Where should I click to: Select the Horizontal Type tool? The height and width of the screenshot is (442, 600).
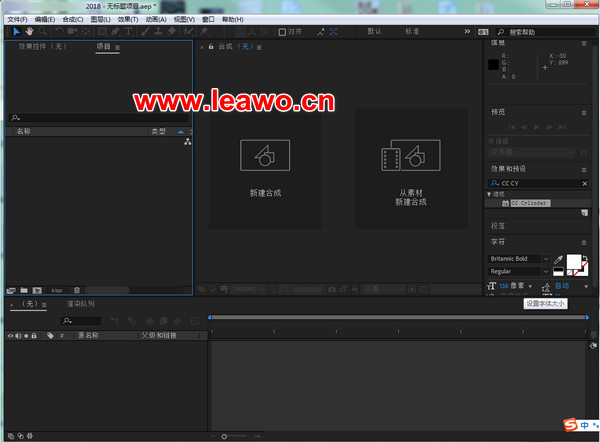pyautogui.click(x=128, y=32)
